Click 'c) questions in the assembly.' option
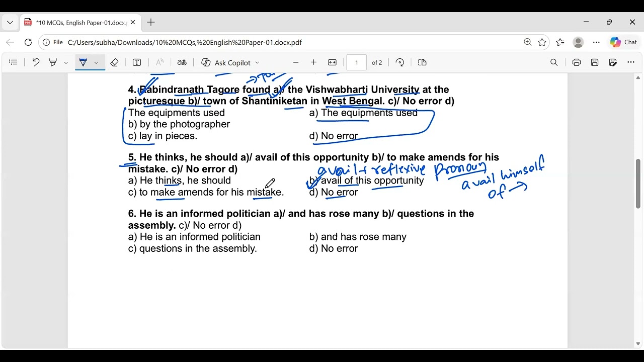 [x=193, y=248]
